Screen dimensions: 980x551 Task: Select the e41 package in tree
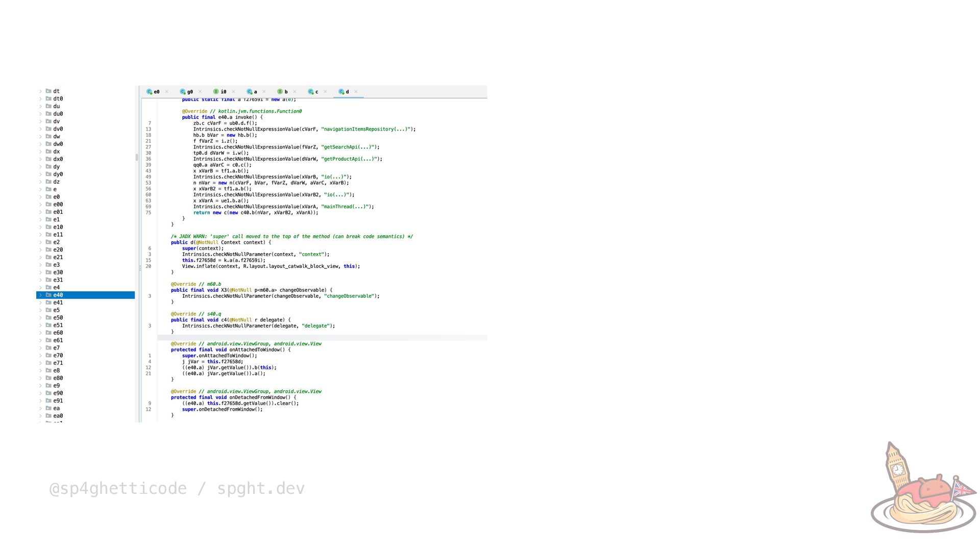tap(58, 303)
